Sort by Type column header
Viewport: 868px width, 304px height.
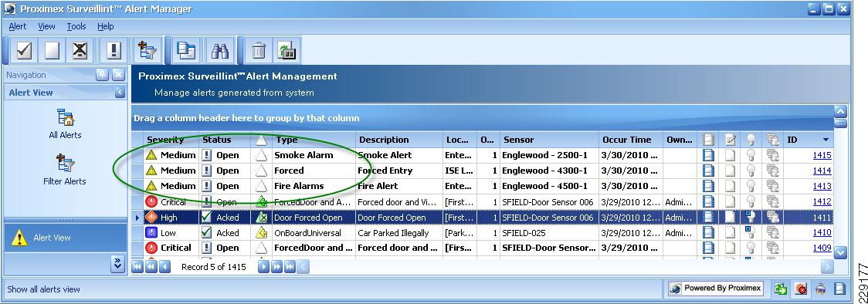314,140
